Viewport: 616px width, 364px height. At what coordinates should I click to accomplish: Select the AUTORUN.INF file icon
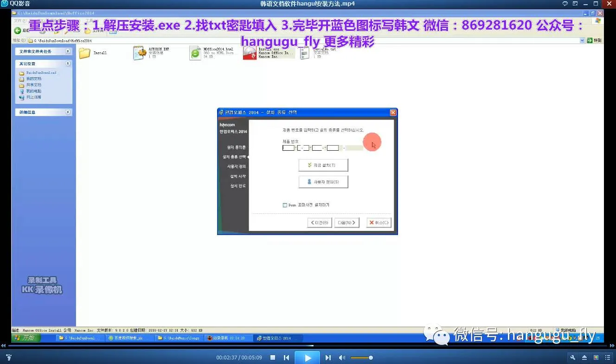139,53
